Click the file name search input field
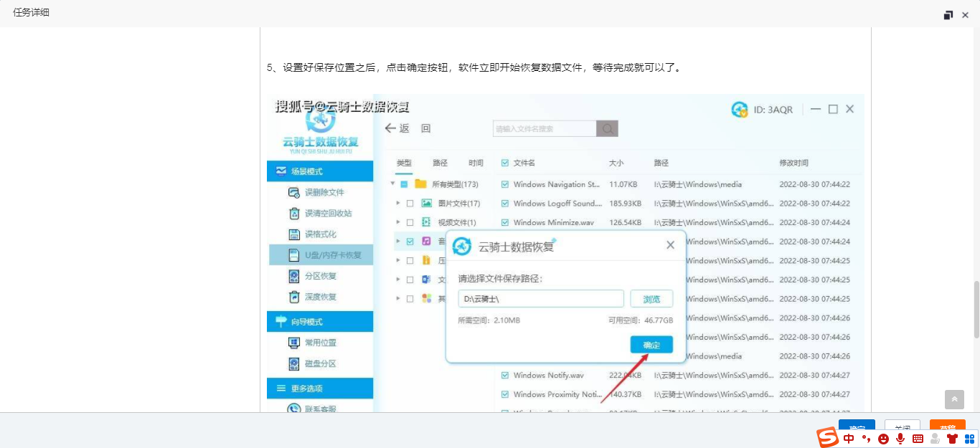 545,128
